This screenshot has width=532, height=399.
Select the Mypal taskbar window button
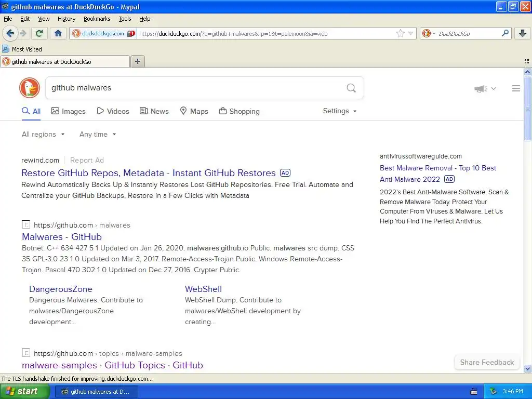[96, 392]
